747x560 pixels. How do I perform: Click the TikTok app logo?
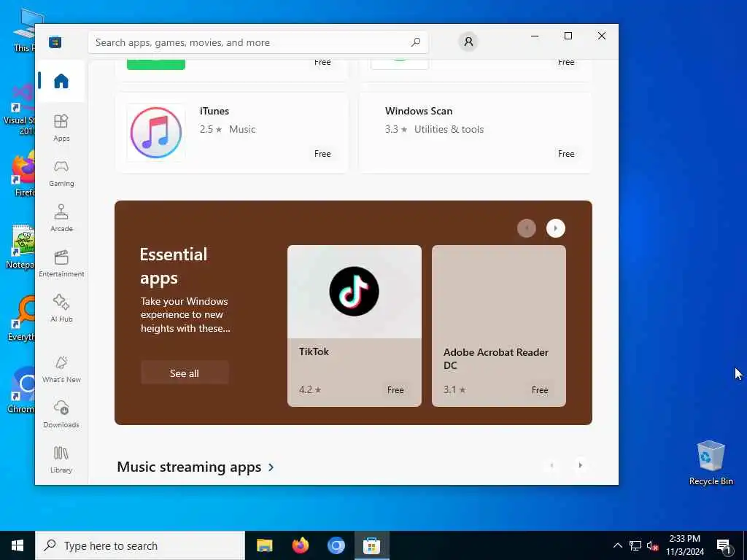click(354, 291)
